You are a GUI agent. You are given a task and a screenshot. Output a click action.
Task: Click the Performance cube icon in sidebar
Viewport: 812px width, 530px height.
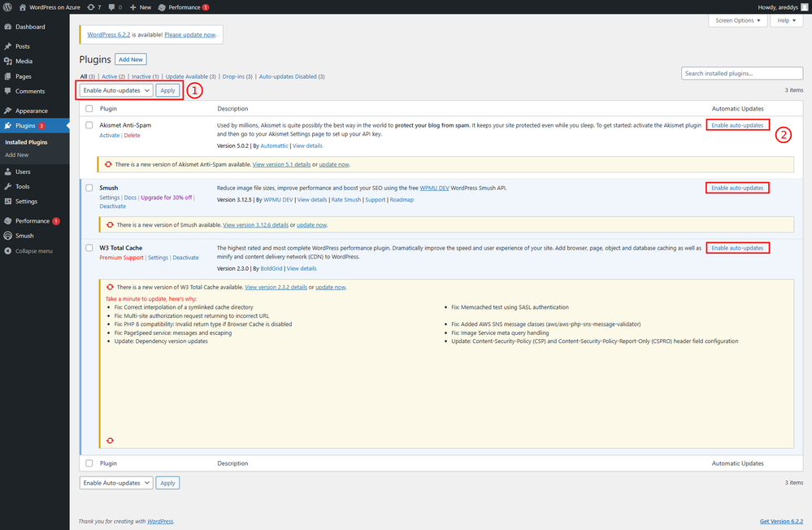(x=8, y=221)
